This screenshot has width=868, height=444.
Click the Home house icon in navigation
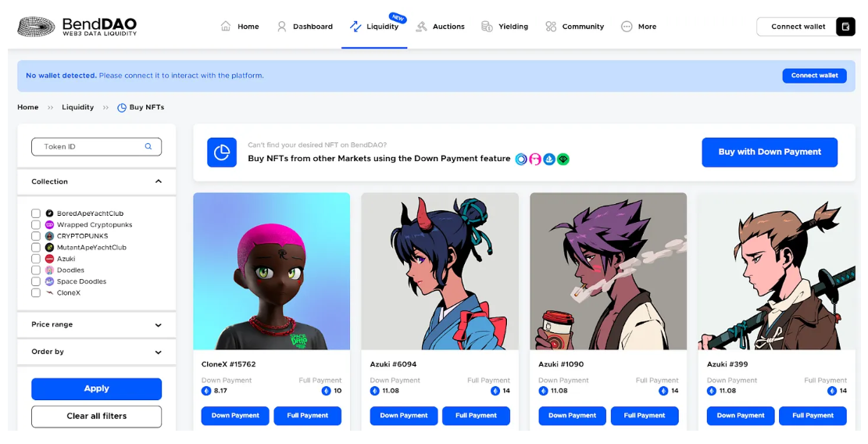pos(226,26)
